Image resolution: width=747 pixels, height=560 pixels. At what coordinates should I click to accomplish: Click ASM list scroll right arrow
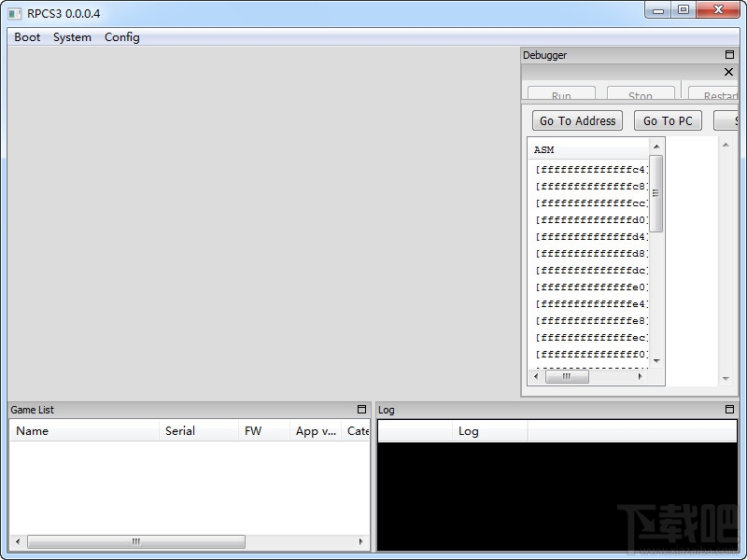click(641, 376)
